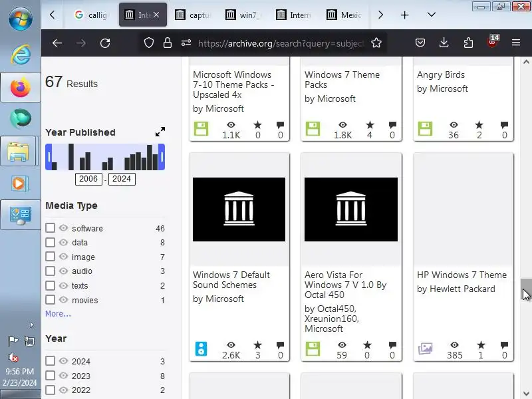This screenshot has width=532, height=399.
Task: Click audio speaker icon on Sound Schemes card
Action: pyautogui.click(x=201, y=348)
